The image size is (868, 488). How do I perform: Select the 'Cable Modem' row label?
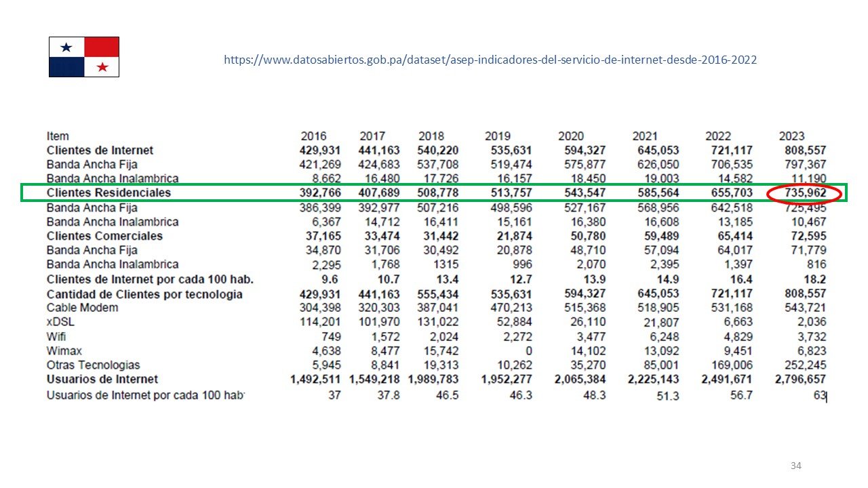tap(82, 308)
